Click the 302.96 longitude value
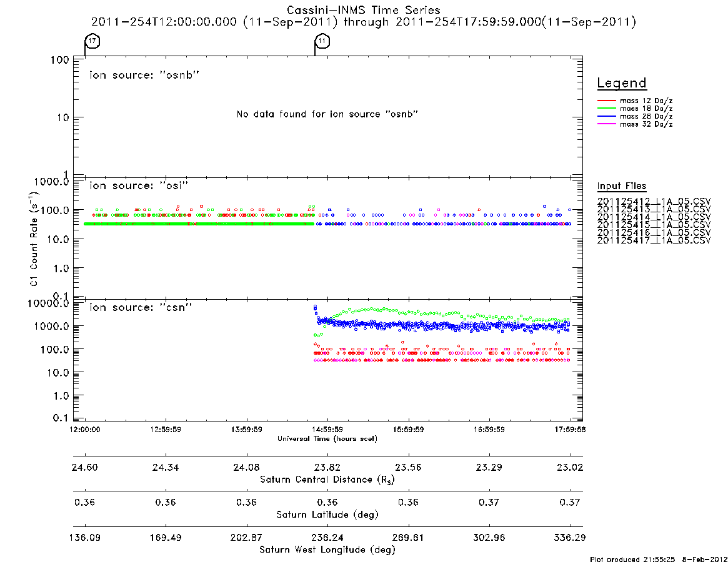This screenshot has height=562, width=728. 489,538
